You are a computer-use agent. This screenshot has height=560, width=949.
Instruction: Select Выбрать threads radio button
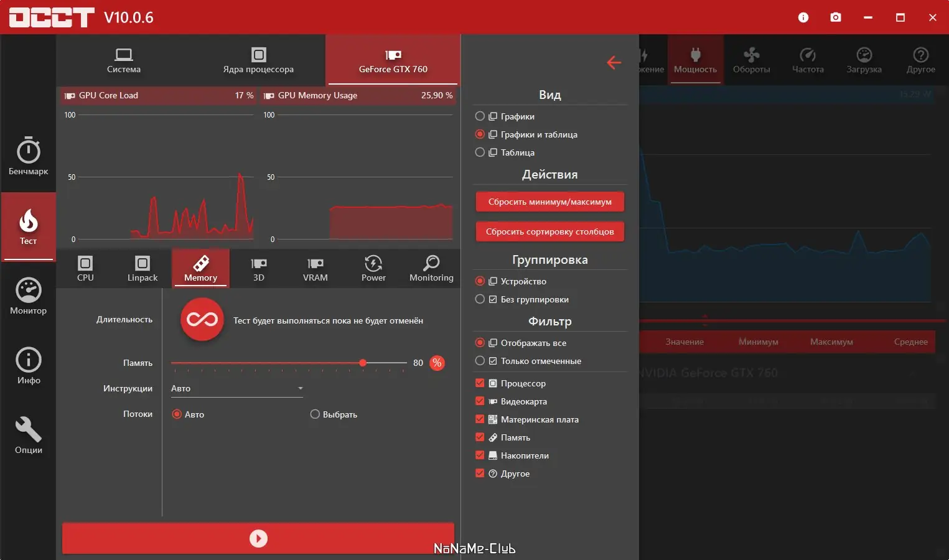pyautogui.click(x=315, y=414)
